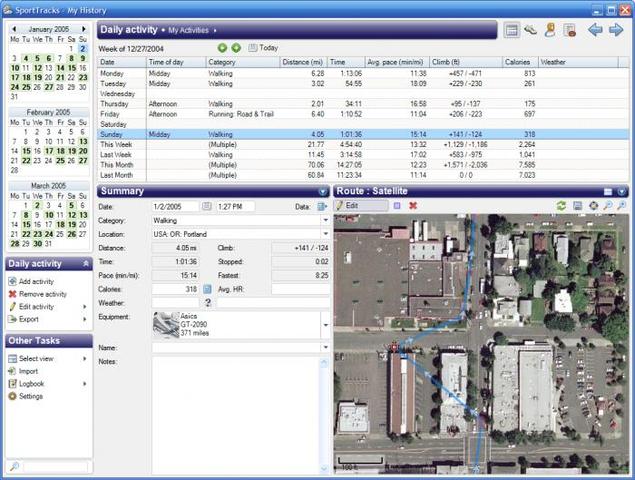The image size is (635, 480).
Task: Select the Thursday Afternoon Walking row
Action: coord(363,104)
